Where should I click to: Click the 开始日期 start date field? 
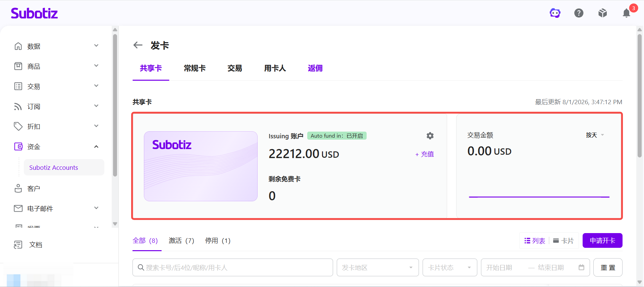pyautogui.click(x=499, y=268)
